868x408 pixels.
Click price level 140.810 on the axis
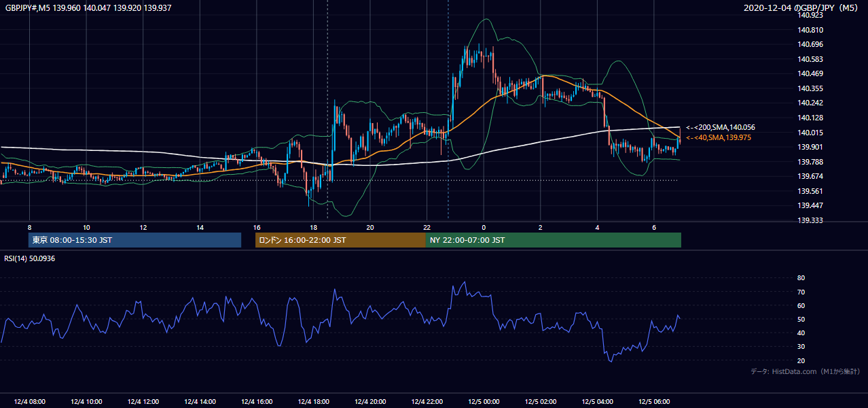811,30
